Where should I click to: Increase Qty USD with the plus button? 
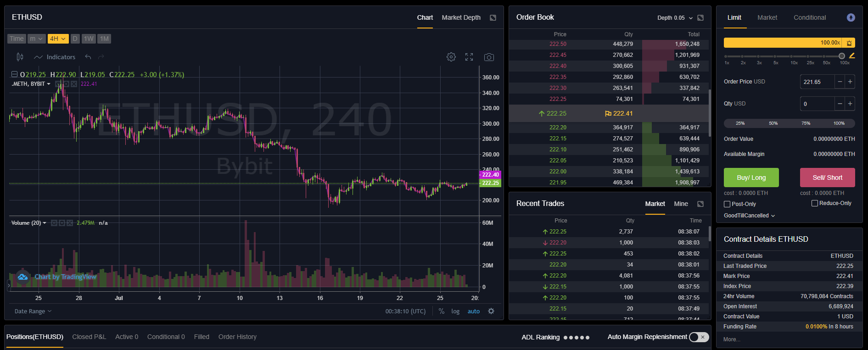(x=850, y=104)
